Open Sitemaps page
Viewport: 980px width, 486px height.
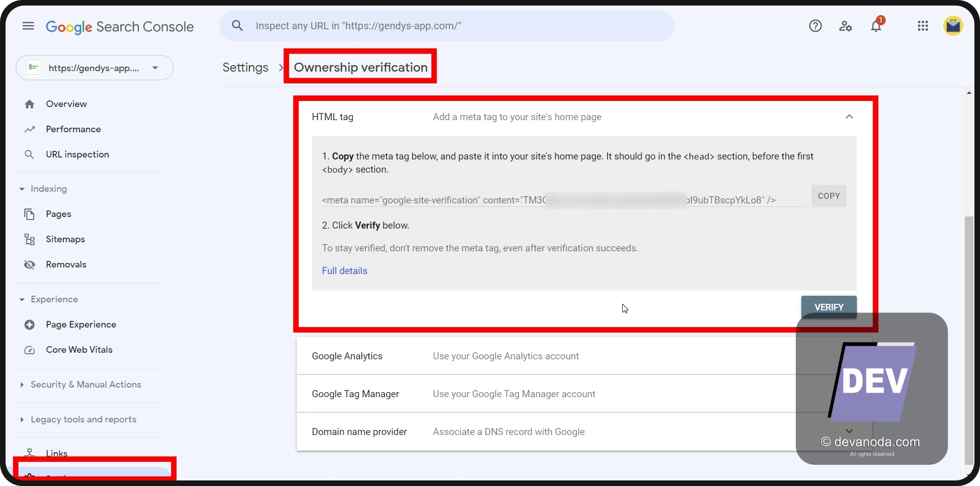click(65, 239)
